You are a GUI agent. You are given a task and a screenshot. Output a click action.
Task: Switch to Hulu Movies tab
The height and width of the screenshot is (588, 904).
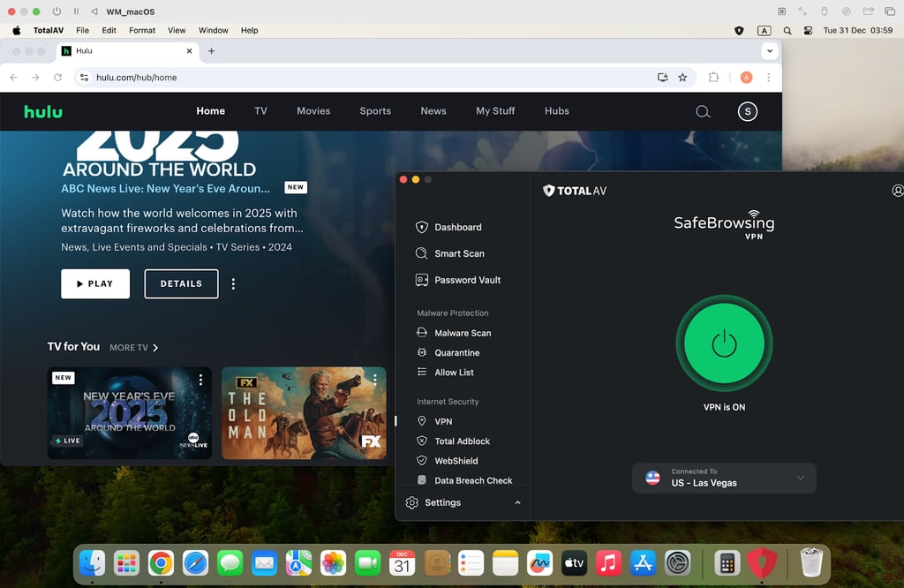point(313,111)
